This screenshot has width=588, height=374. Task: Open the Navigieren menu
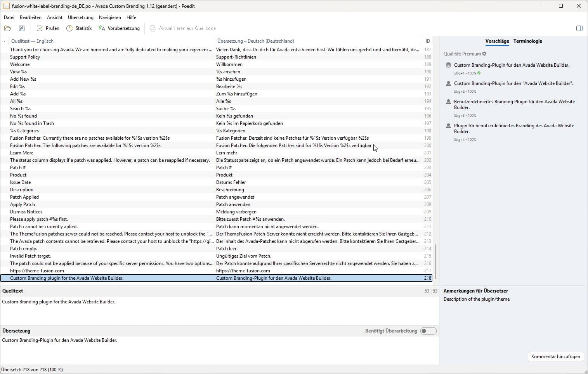(110, 17)
